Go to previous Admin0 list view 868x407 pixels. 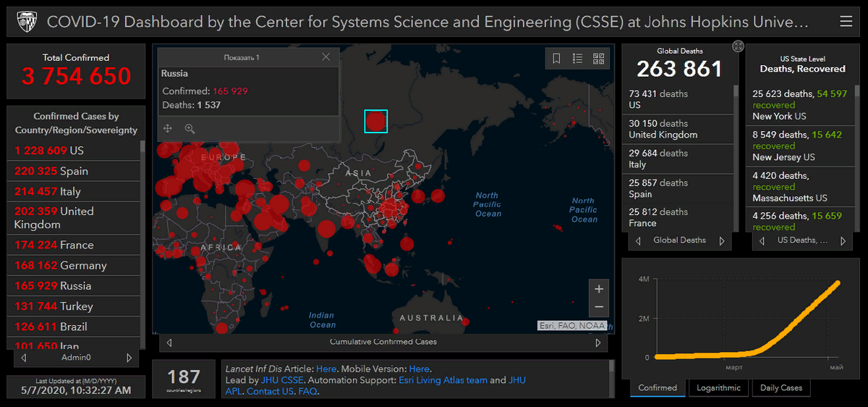click(24, 358)
